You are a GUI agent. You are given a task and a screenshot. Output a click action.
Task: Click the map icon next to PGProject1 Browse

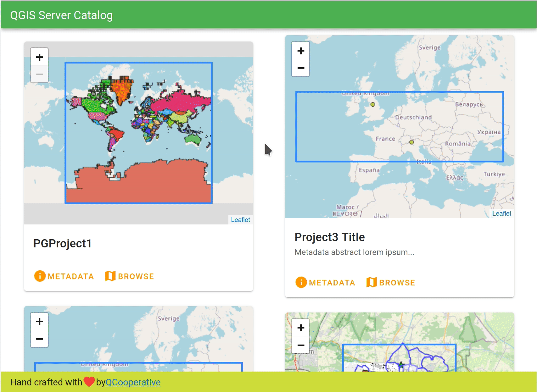tap(110, 276)
